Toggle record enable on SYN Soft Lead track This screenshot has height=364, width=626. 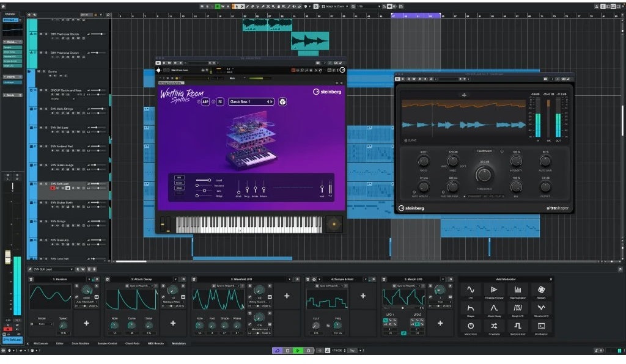click(53, 187)
